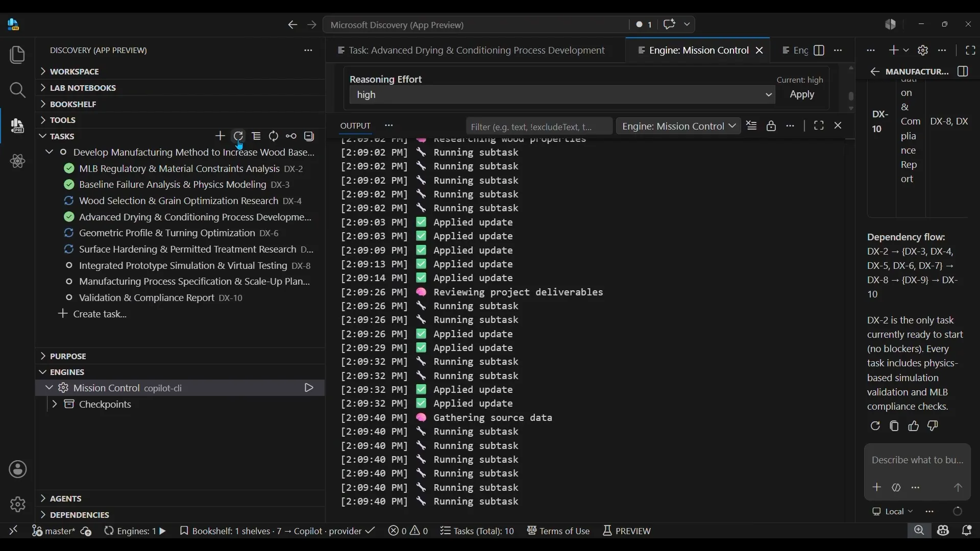This screenshot has width=980, height=551.
Task: Close the output panel
Action: coord(838,126)
